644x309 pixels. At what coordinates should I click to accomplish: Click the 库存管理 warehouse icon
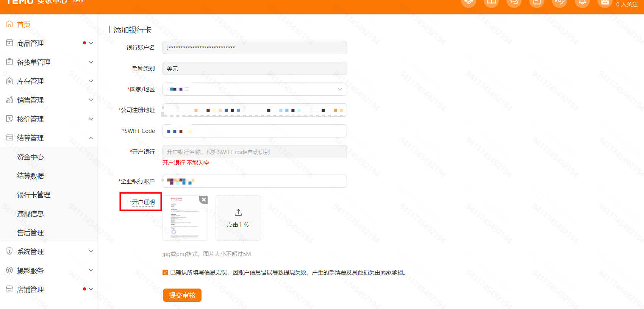click(x=9, y=81)
